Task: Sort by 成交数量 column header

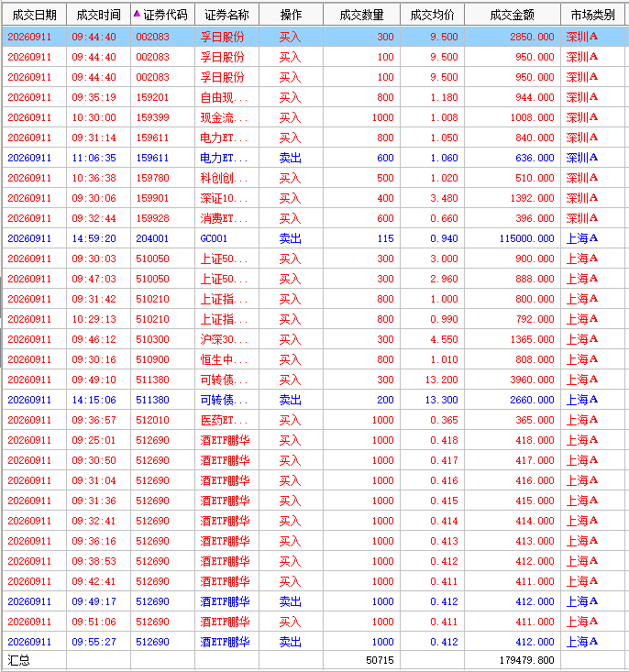Action: (361, 15)
